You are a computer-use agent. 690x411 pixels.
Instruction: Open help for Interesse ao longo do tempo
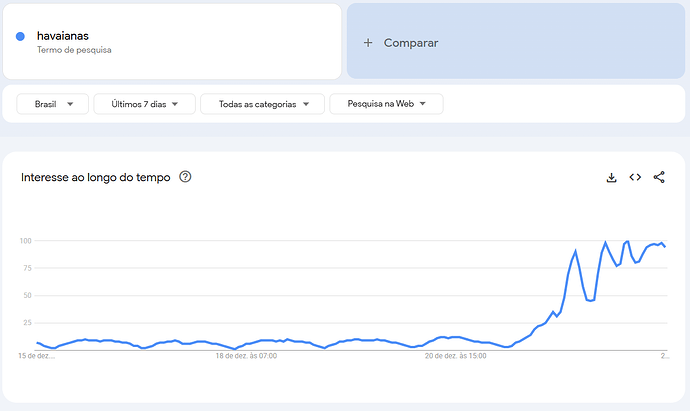click(185, 177)
